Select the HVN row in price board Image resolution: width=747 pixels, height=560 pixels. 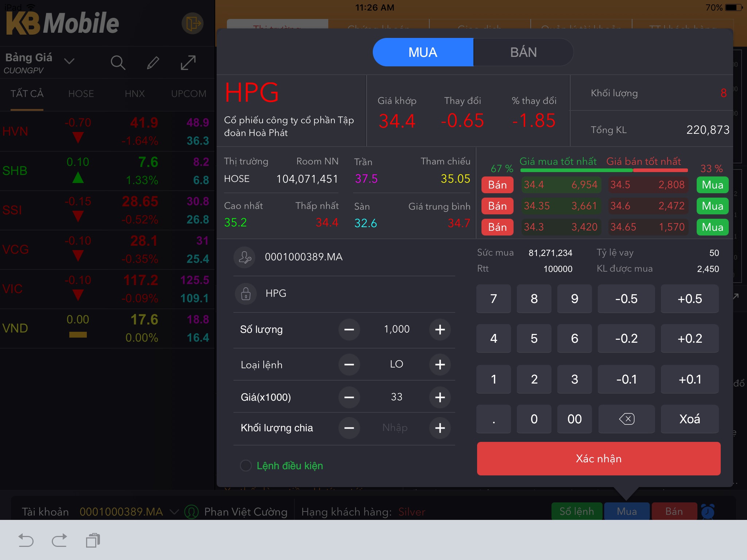[x=107, y=132]
